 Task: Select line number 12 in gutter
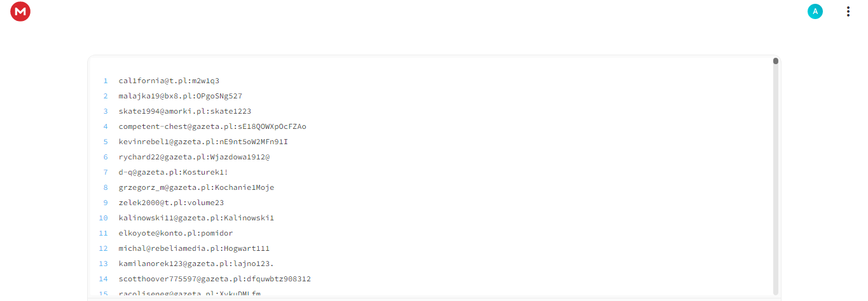104,248
